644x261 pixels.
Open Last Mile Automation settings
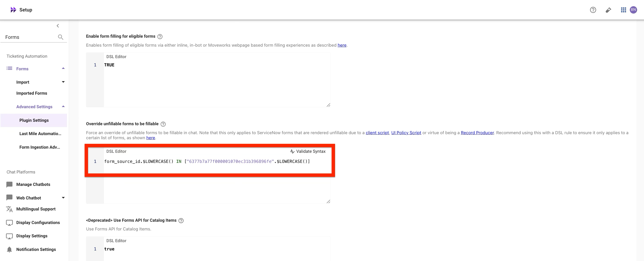(x=40, y=134)
